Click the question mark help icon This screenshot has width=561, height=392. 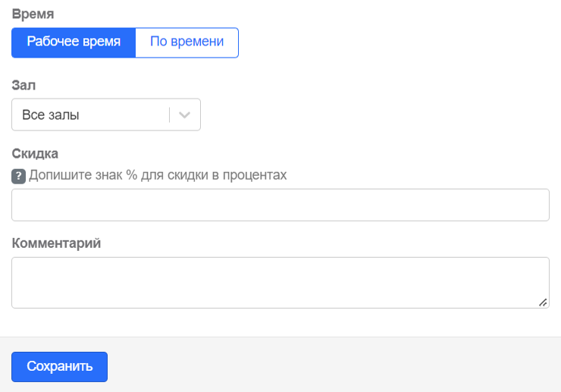(19, 176)
